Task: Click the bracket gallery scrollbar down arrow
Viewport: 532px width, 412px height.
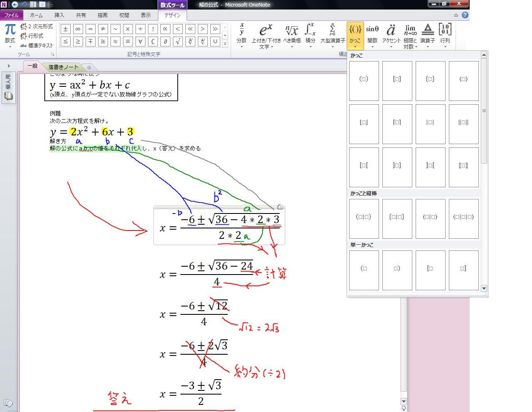Action: 484,288
